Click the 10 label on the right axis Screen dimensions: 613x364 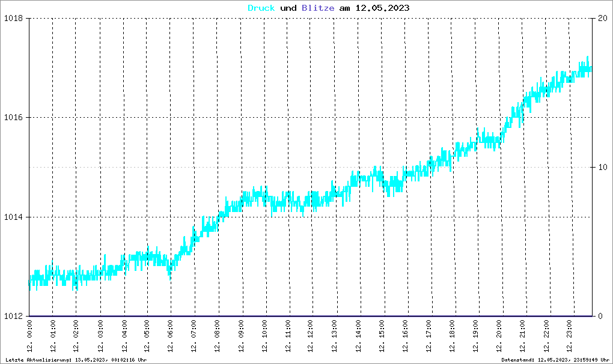(601, 167)
